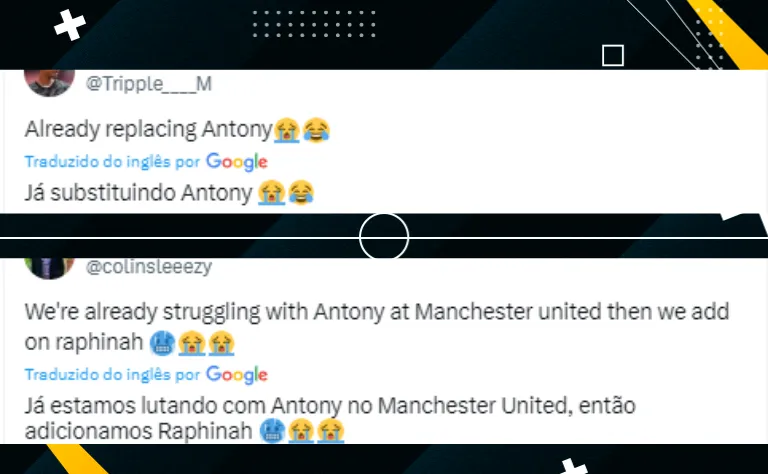Click the @Tripple___M profile avatar
The height and width of the screenshot is (474, 768).
point(49,83)
